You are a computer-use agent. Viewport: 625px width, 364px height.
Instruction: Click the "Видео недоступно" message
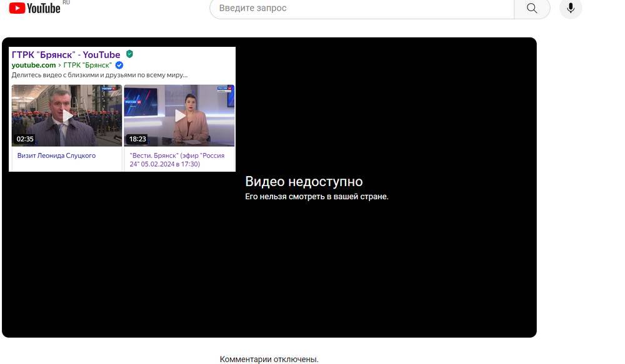pyautogui.click(x=304, y=182)
